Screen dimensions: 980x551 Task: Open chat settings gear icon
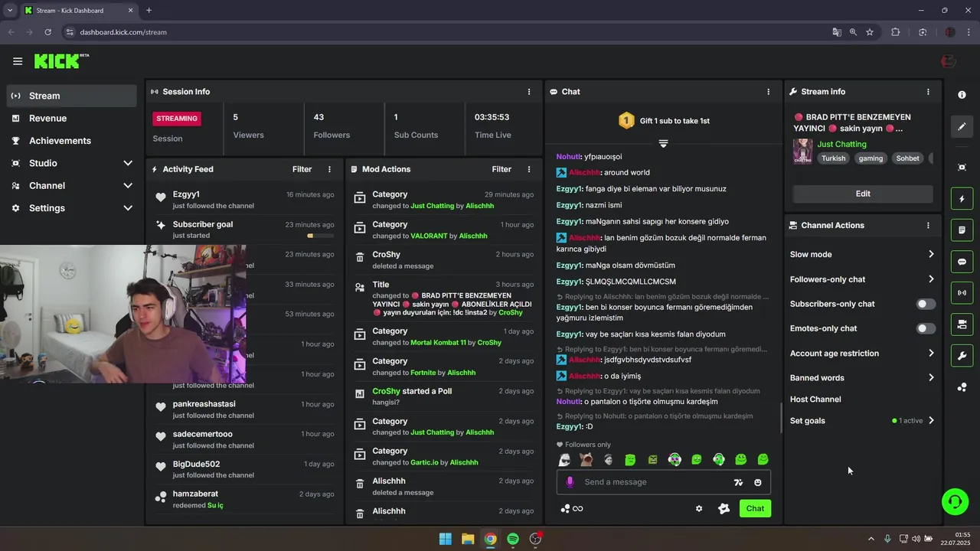699,509
